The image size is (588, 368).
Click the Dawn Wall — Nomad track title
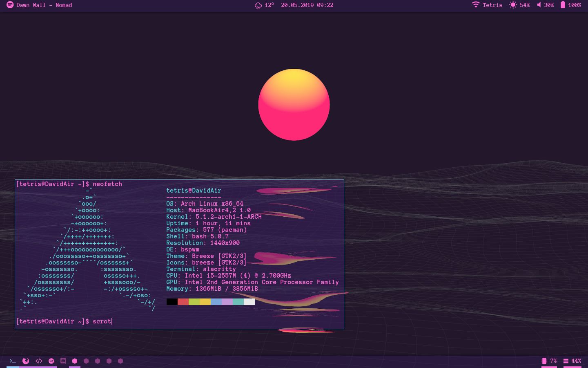pos(43,5)
